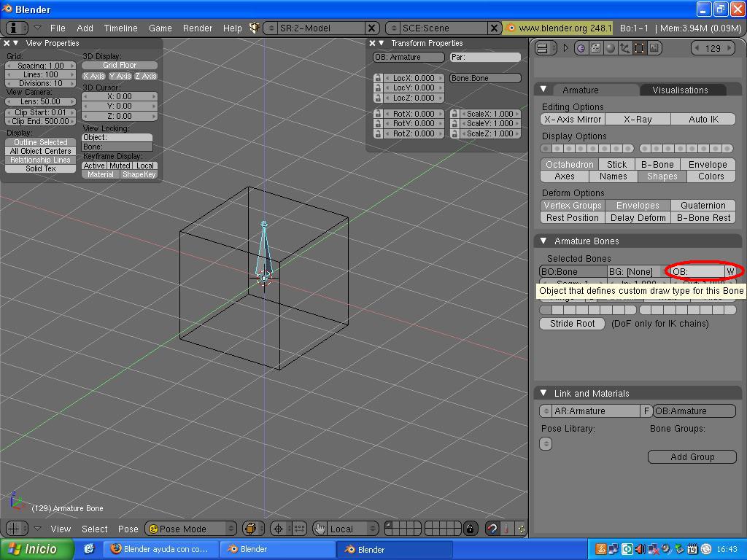This screenshot has width=747, height=560.
Task: Toggle the 3D manipulator hand icon
Action: pos(320,529)
